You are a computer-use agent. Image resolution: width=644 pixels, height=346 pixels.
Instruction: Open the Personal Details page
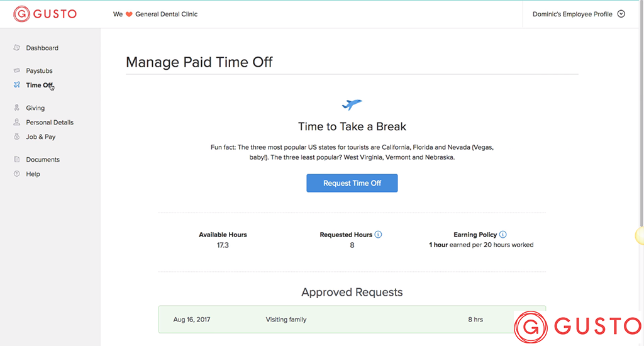[x=50, y=123]
